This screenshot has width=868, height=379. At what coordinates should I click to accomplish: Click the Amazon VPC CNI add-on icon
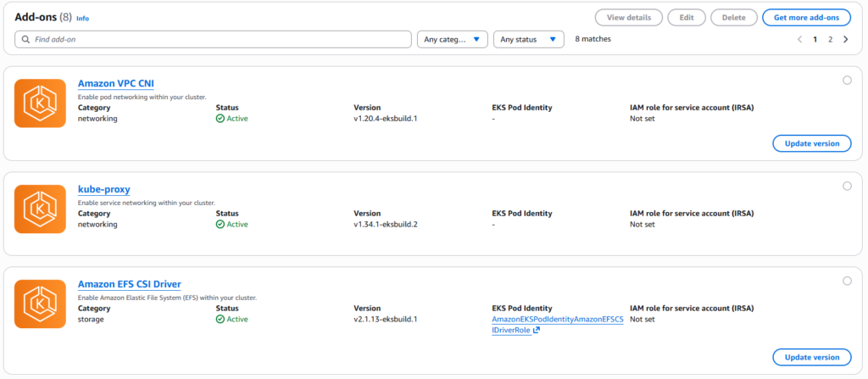click(40, 103)
